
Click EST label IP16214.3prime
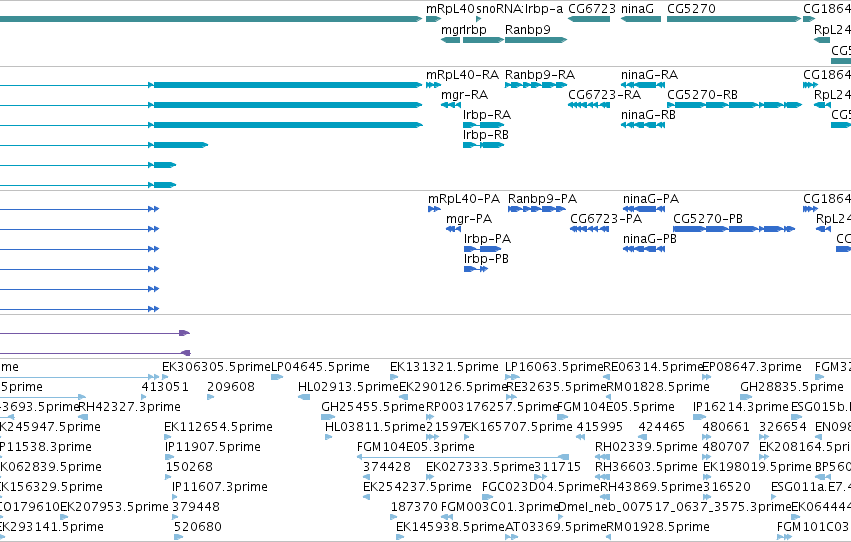(741, 407)
